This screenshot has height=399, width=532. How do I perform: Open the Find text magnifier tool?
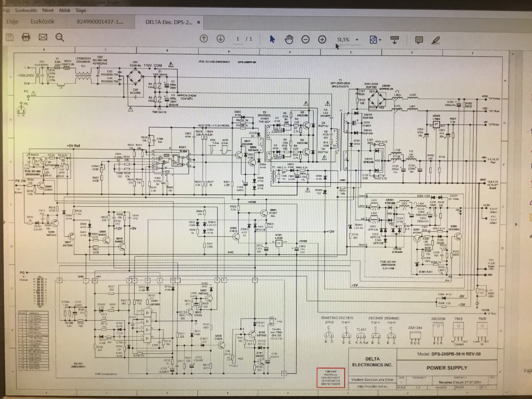click(60, 37)
